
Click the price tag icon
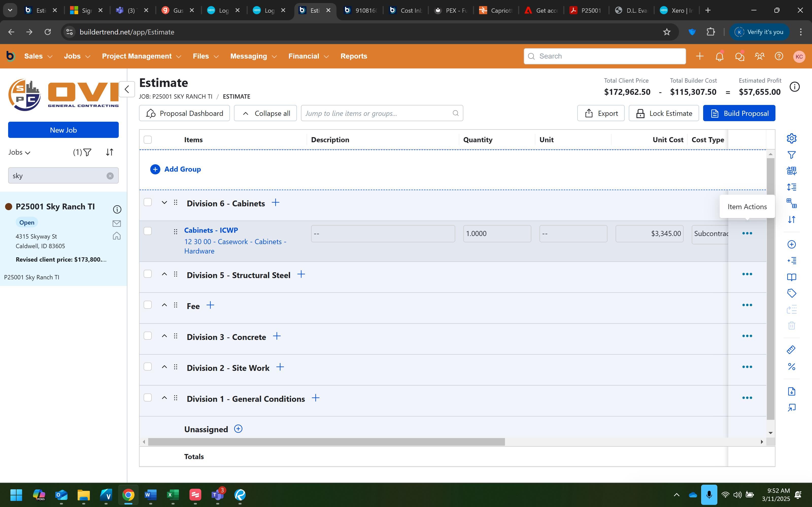791,293
